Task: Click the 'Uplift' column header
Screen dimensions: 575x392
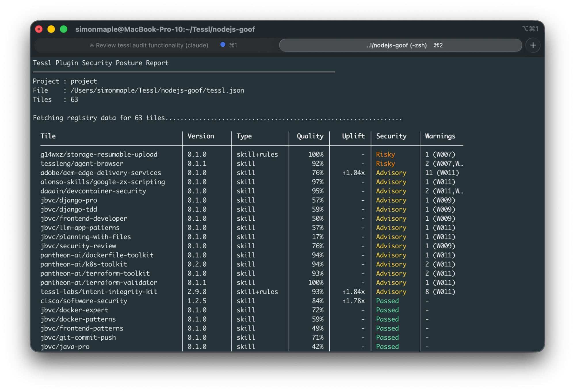Action: click(x=353, y=136)
